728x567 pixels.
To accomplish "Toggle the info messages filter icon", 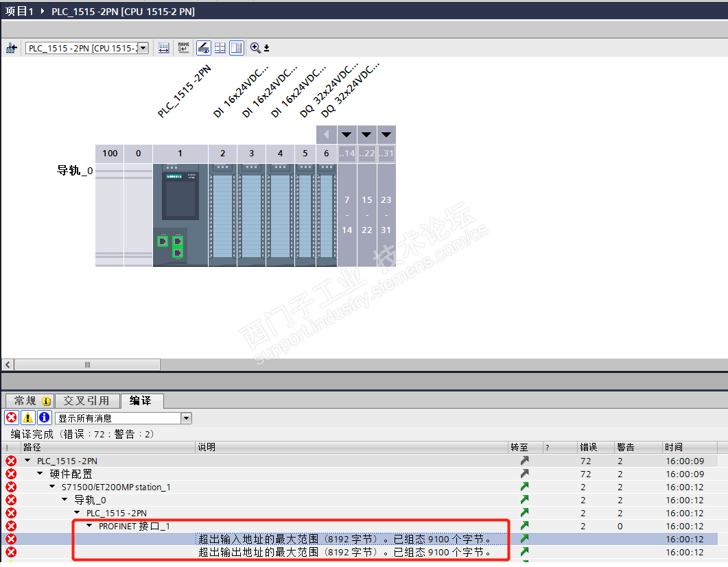I will pos(44,418).
